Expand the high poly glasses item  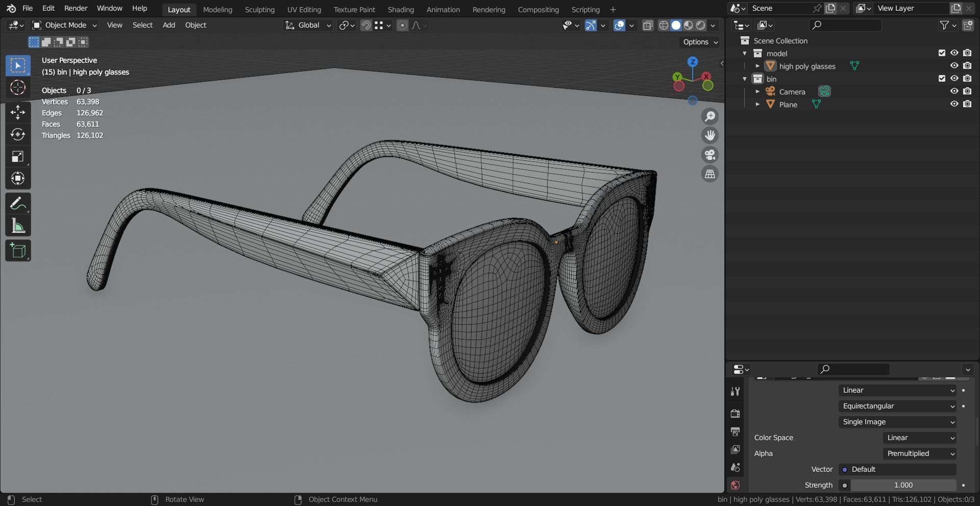coord(757,66)
